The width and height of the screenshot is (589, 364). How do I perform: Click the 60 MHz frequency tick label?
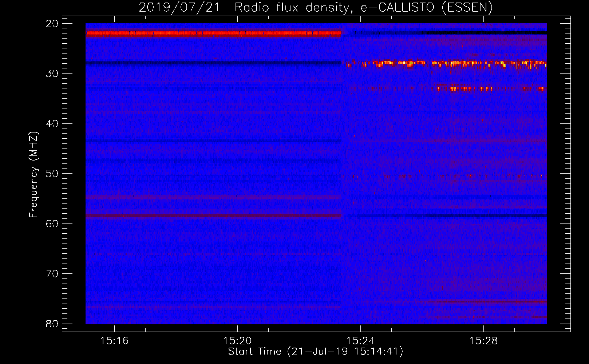tap(52, 223)
